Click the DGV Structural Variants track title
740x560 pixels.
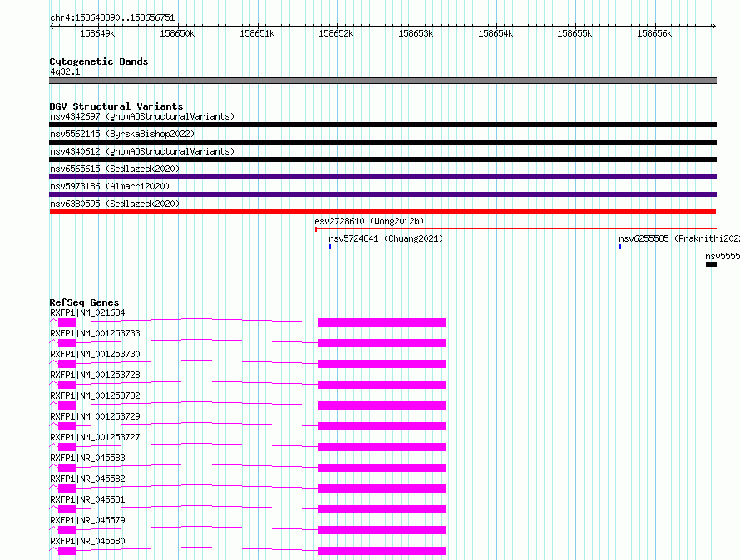(116, 106)
